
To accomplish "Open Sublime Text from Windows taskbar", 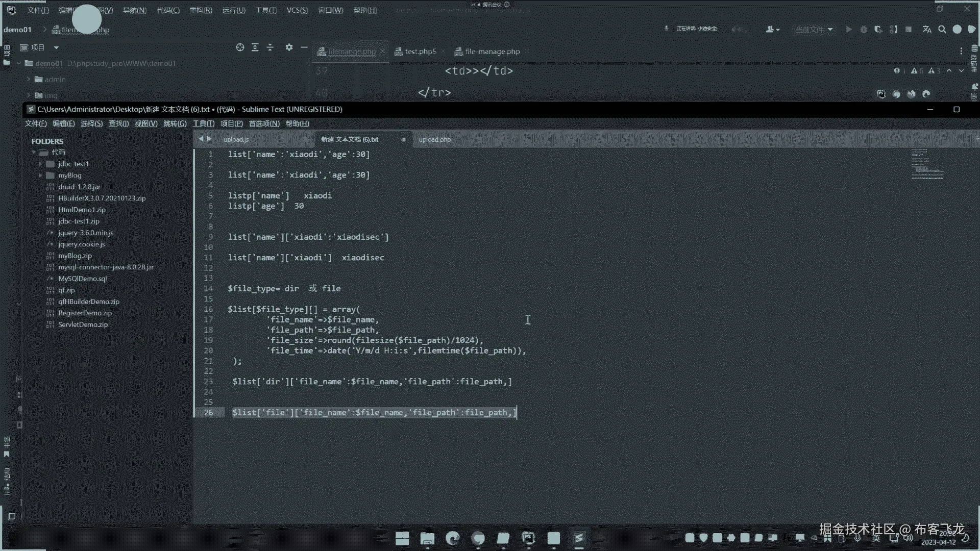I will (579, 538).
